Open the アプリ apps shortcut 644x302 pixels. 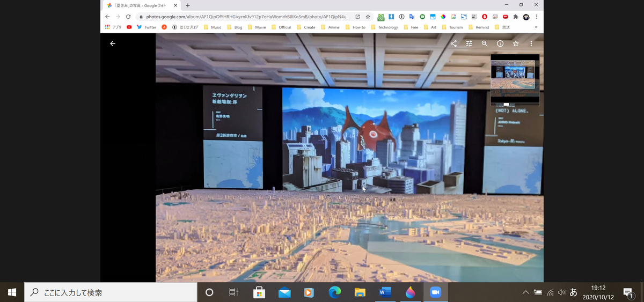click(113, 27)
